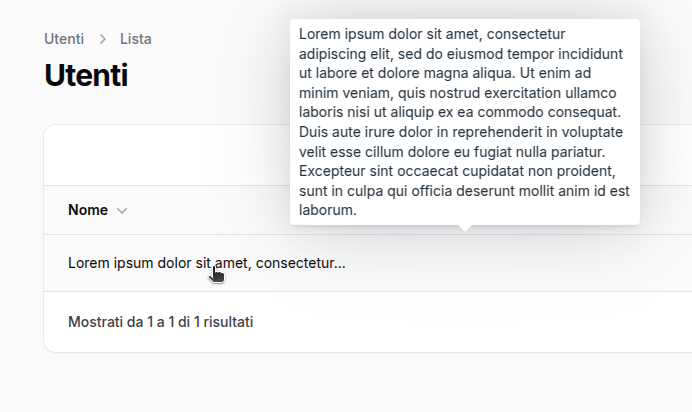Click the breadcrumb chevron separator icon

tap(102, 39)
